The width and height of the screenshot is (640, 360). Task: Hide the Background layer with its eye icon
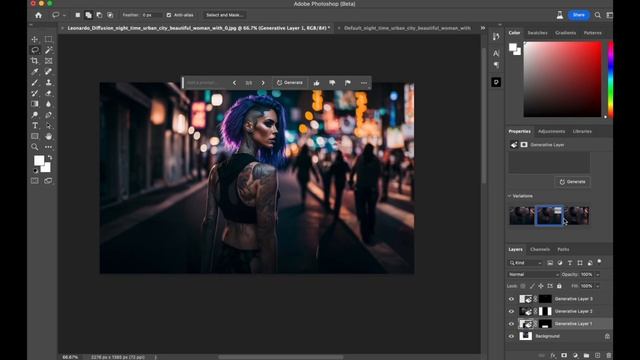(x=511, y=336)
